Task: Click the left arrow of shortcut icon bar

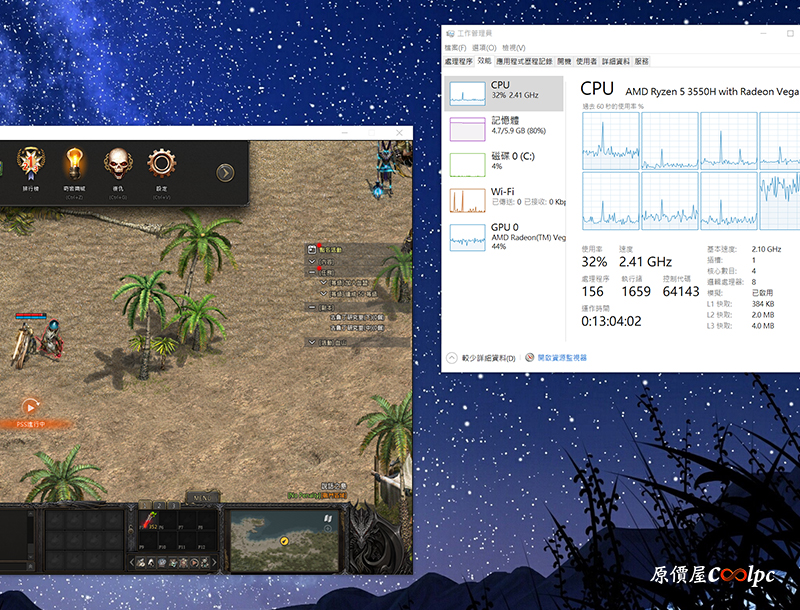Action: pos(132,563)
